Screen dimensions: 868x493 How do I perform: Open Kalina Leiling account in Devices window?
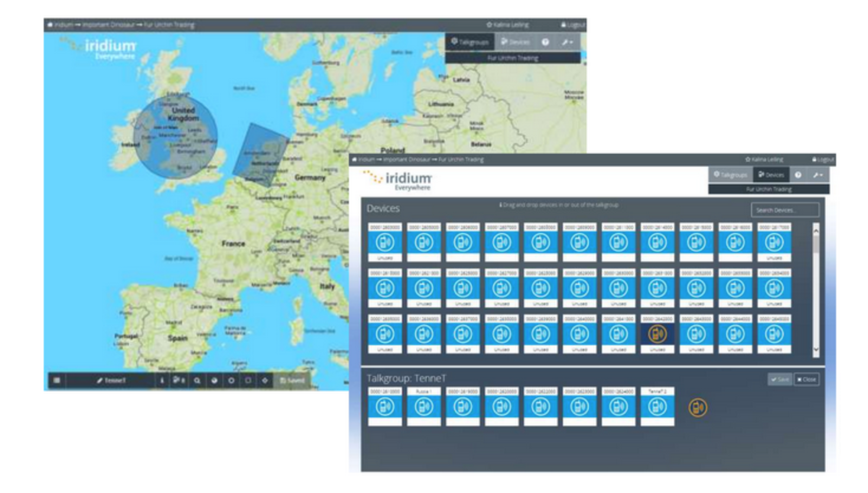pyautogui.click(x=764, y=160)
